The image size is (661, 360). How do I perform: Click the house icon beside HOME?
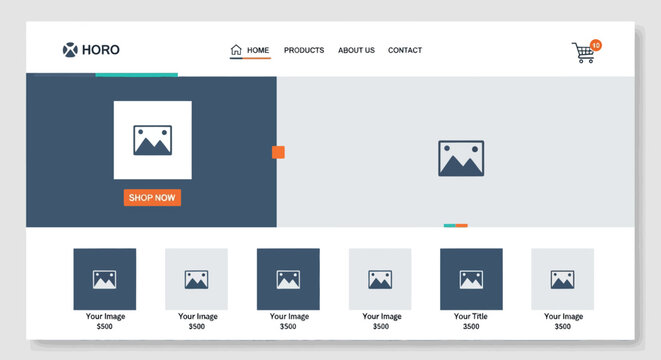(236, 50)
